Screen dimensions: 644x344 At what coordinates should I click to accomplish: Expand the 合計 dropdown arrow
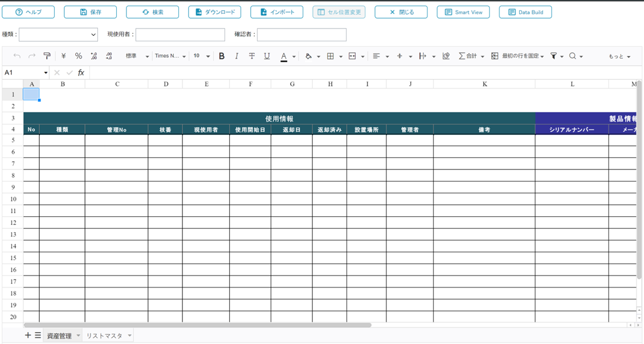482,56
